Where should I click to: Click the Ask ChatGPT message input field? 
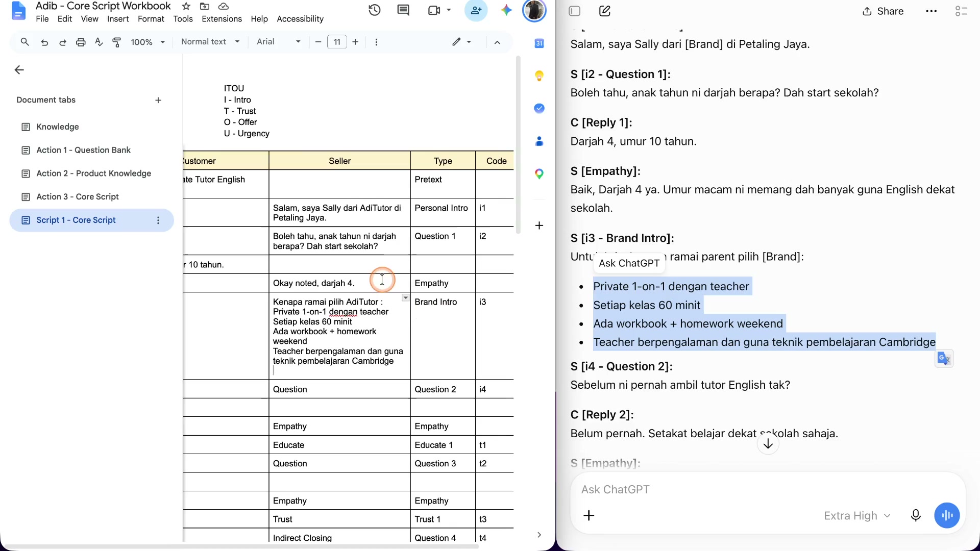(768, 490)
